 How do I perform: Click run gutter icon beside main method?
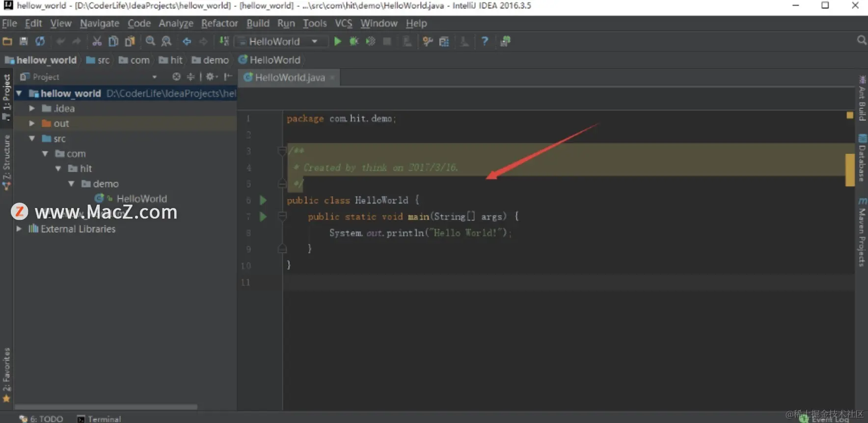pos(263,216)
